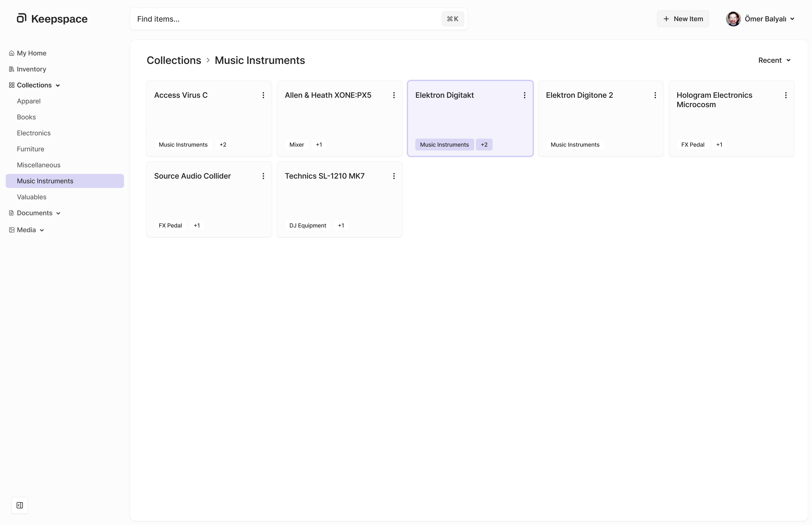
Task: Click FX Pedal tag on Source Audio Collider
Action: (x=170, y=225)
